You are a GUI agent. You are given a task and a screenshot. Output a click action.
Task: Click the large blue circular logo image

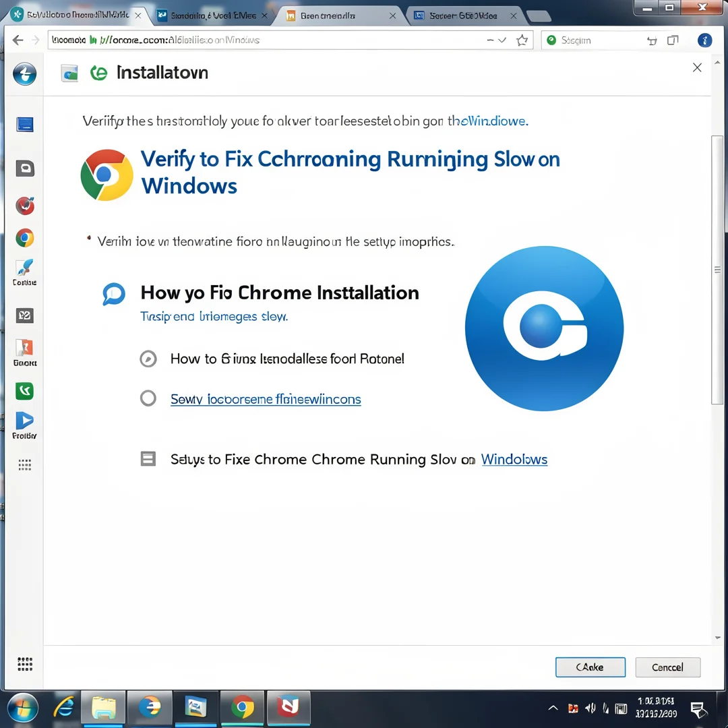544,329
